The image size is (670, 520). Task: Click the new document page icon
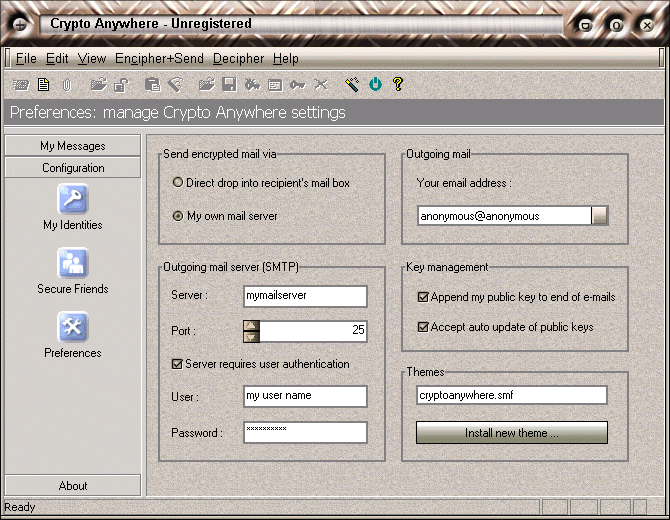point(43,85)
